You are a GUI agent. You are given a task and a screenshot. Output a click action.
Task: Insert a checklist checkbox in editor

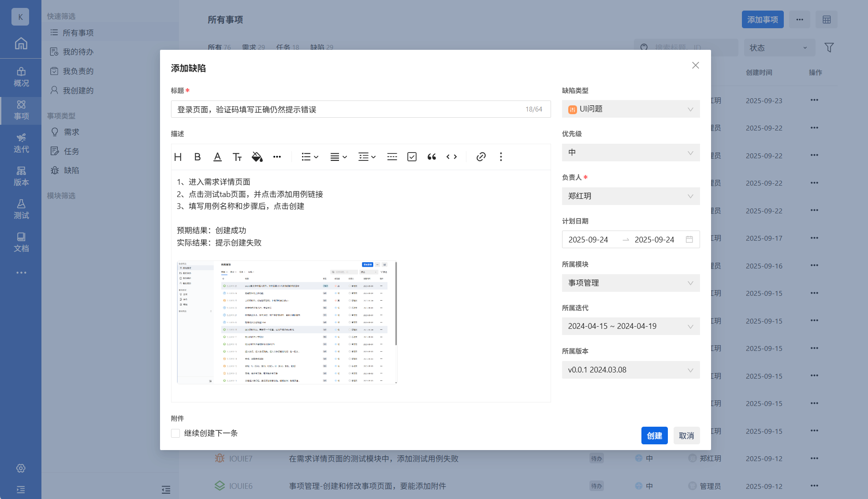tap(412, 157)
